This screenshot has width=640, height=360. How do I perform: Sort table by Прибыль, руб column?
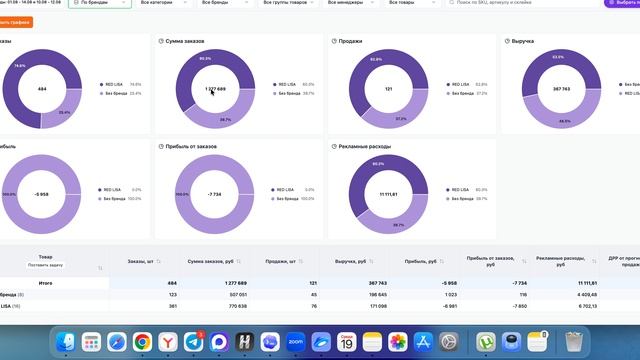(442, 261)
